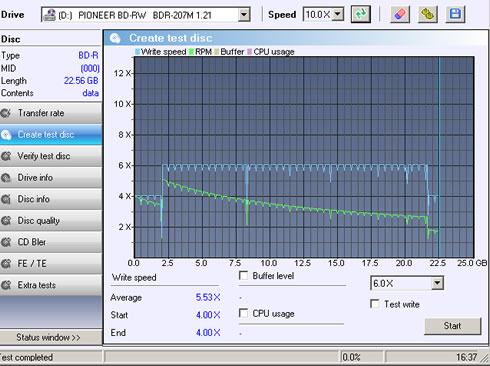Switch to Drive info panel

[51, 178]
